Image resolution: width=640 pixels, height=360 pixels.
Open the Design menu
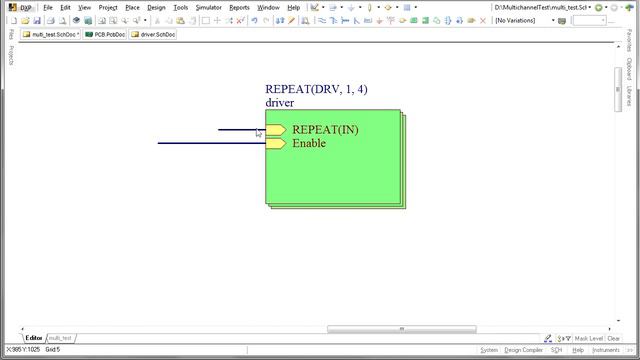[156, 7]
